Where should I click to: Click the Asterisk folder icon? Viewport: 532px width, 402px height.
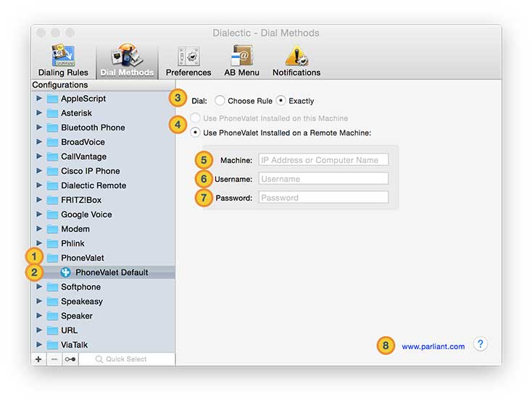click(52, 113)
